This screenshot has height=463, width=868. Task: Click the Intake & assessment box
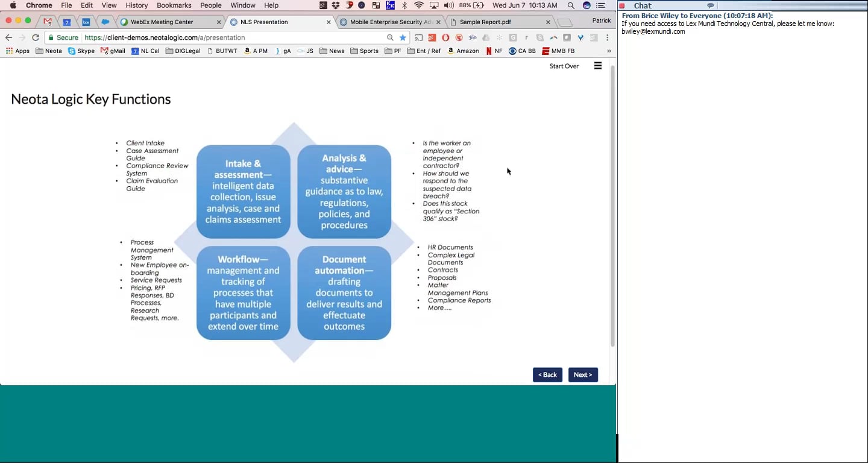244,192
